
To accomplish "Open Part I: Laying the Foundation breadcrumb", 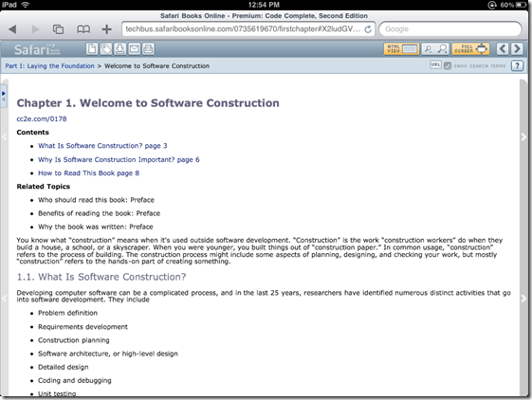I will [x=49, y=65].
